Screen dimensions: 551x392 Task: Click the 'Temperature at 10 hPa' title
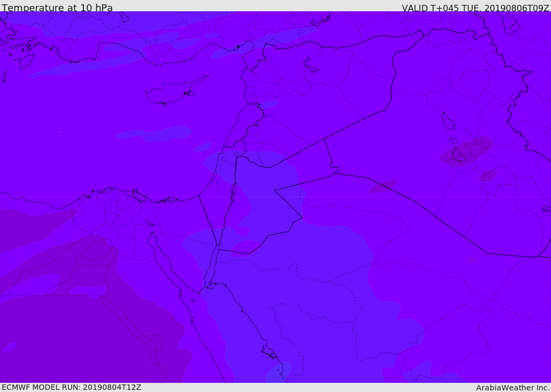57,8
